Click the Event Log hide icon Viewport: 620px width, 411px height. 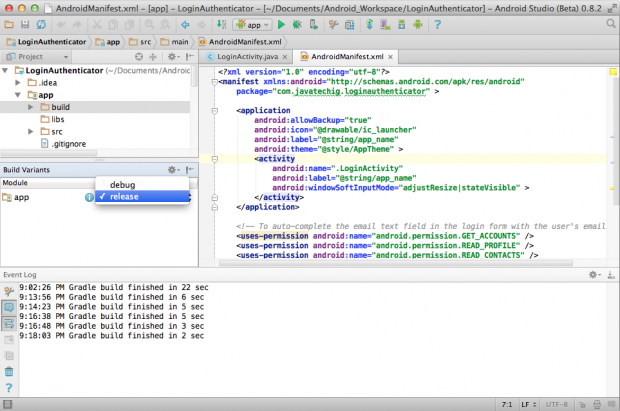coord(611,275)
